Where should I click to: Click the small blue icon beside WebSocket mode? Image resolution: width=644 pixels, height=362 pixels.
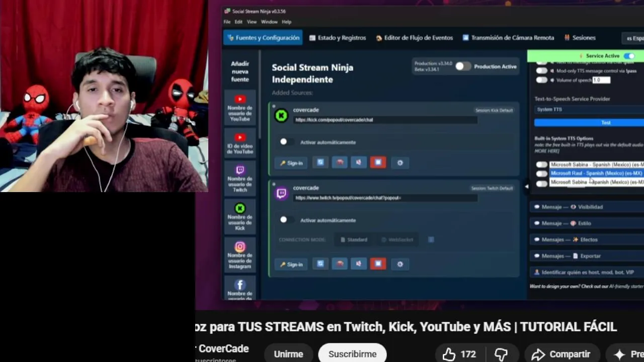point(431,239)
